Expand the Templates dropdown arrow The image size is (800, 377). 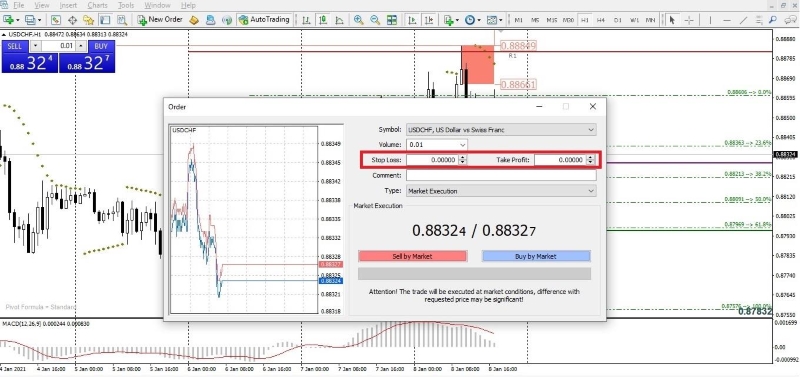(x=501, y=20)
